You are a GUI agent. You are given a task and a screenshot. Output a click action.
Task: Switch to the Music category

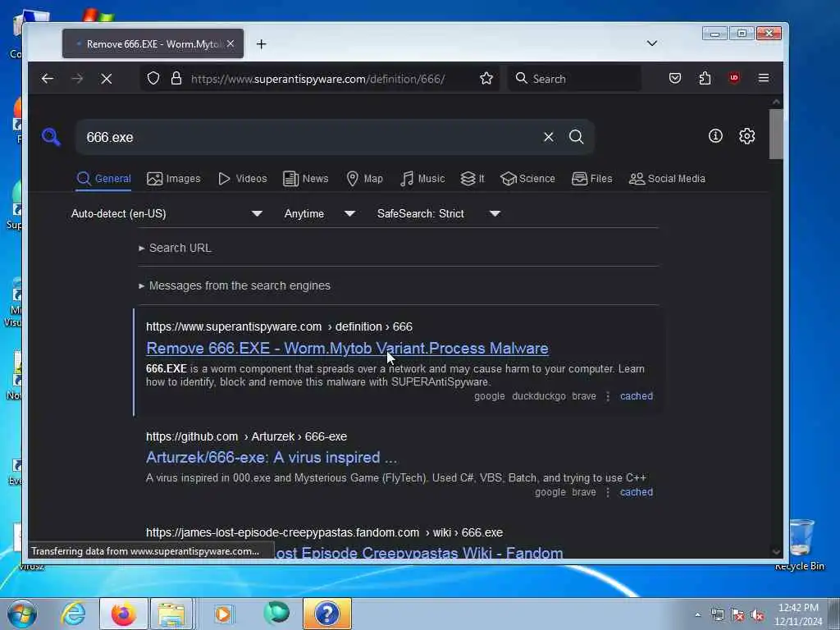pos(422,179)
